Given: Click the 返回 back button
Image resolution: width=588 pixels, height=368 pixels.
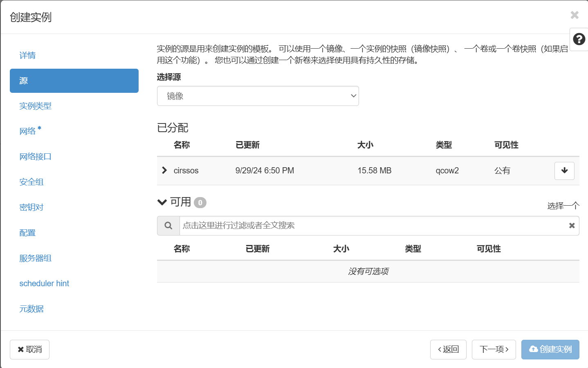Looking at the screenshot, I should (448, 350).
